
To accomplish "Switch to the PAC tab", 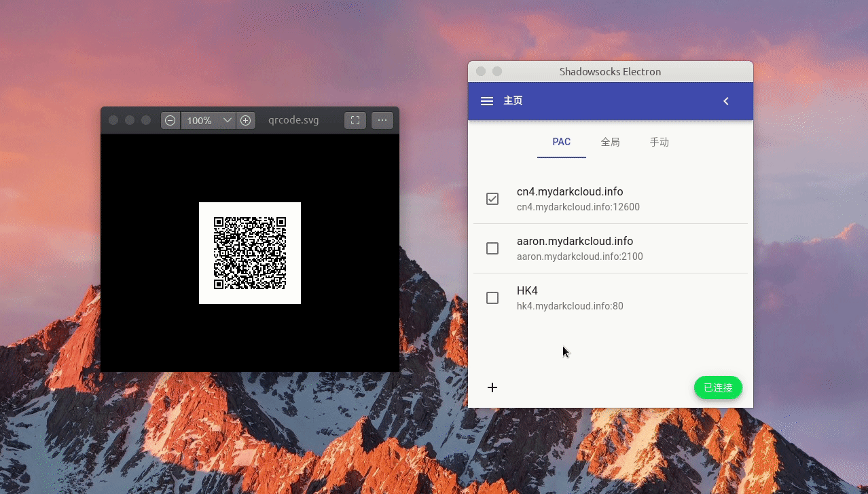I will pos(561,142).
